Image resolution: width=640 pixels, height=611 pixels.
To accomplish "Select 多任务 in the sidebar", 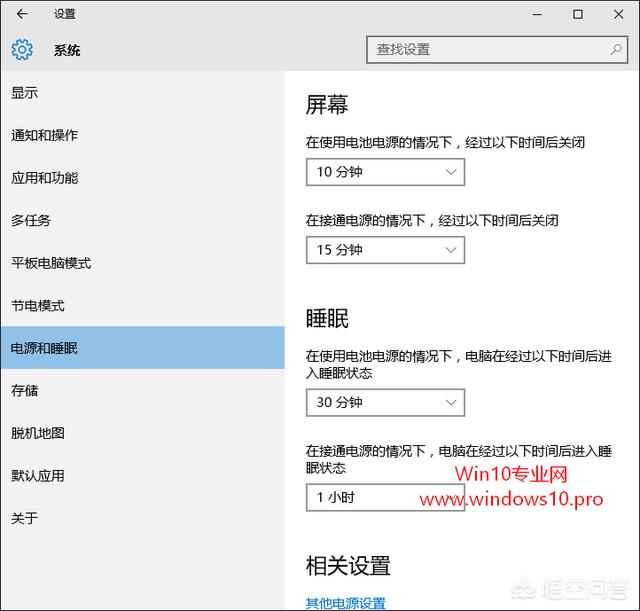I will tap(31, 220).
